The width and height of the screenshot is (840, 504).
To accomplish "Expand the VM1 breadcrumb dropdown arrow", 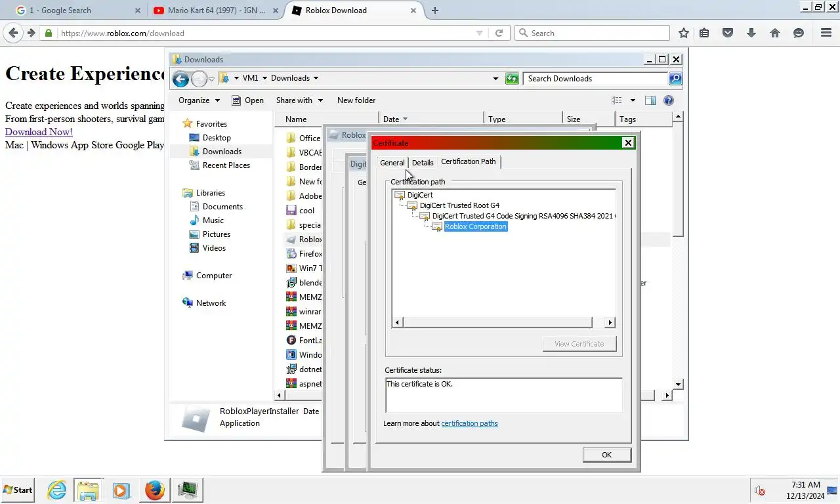I will (x=264, y=78).
